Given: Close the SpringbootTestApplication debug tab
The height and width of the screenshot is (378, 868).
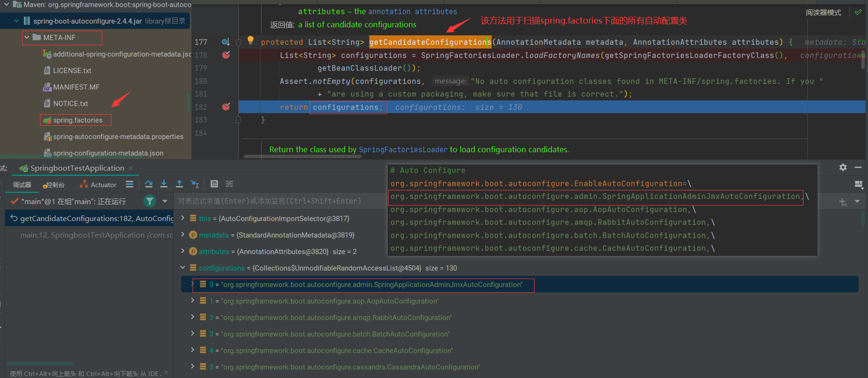Looking at the screenshot, I should [130, 168].
